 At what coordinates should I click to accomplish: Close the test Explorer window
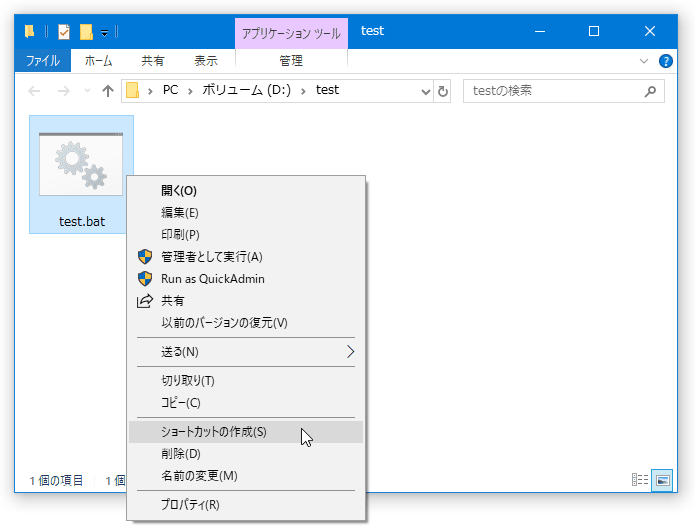coord(650,31)
